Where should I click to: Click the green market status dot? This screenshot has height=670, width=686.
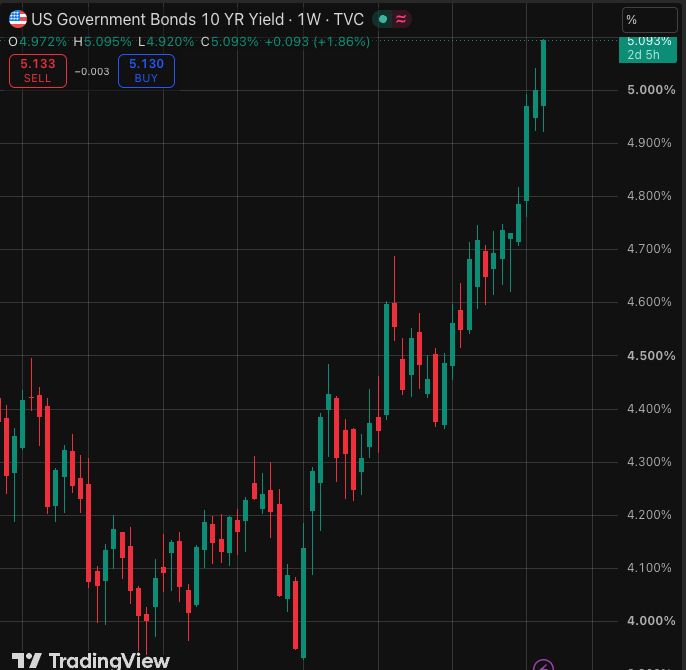click(383, 19)
